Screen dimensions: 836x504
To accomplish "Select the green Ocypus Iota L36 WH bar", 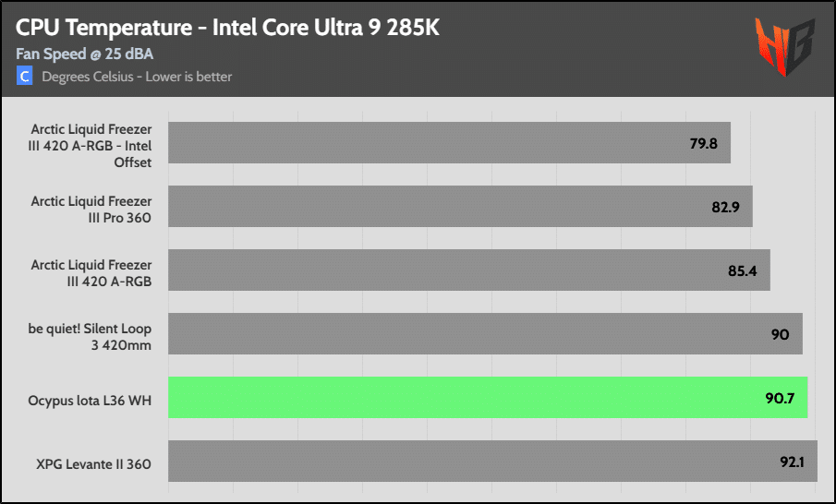I will pos(488,398).
